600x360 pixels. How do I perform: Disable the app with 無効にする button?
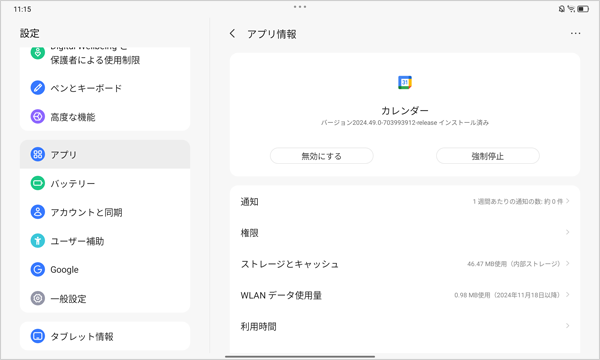pos(321,156)
